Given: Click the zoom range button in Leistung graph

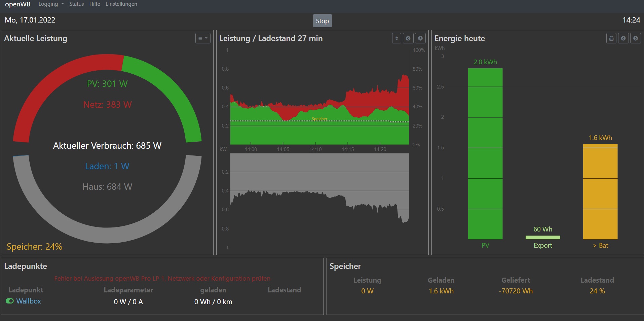Looking at the screenshot, I should [x=396, y=38].
